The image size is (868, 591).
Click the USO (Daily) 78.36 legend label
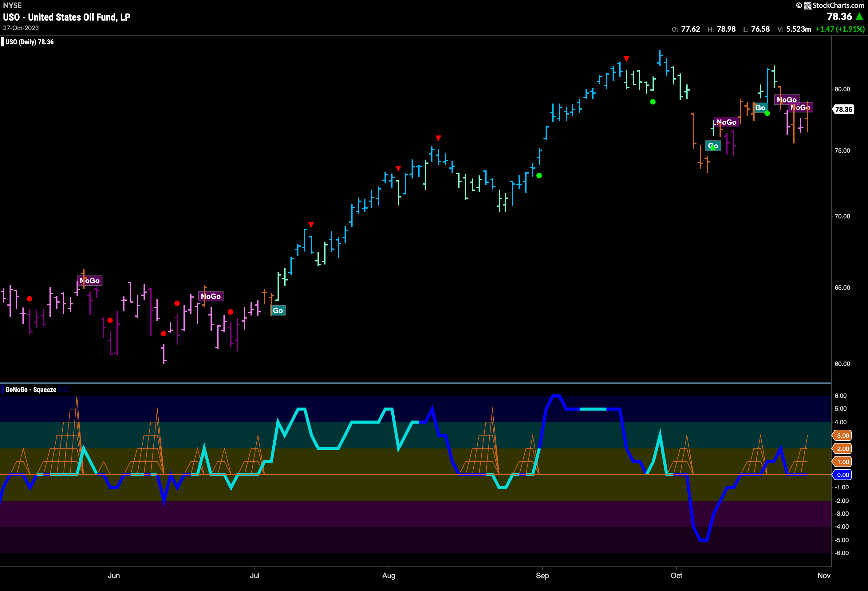point(30,42)
